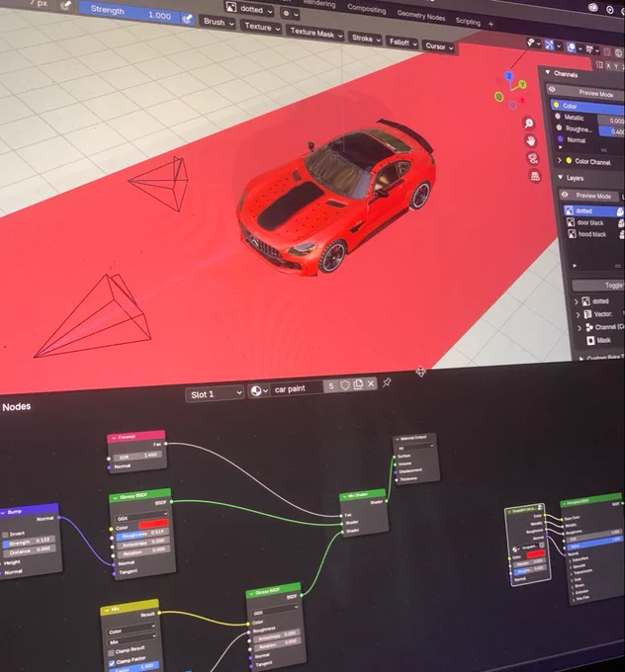Toggle mirror X axis button
625x672 pixels.
[608, 65]
